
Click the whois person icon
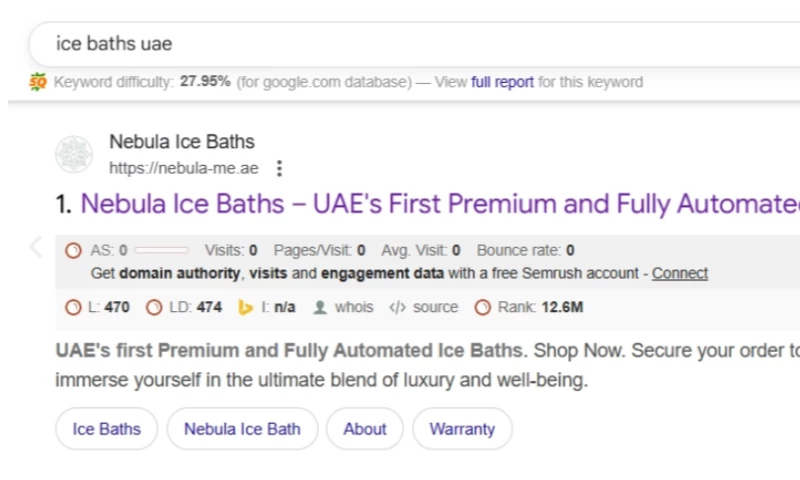click(320, 307)
